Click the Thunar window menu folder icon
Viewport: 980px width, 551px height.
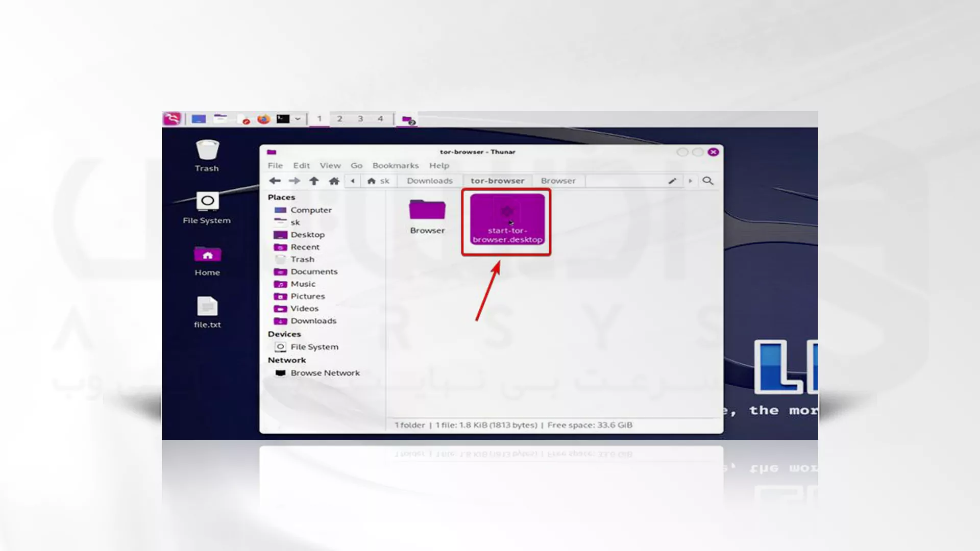pos(272,152)
